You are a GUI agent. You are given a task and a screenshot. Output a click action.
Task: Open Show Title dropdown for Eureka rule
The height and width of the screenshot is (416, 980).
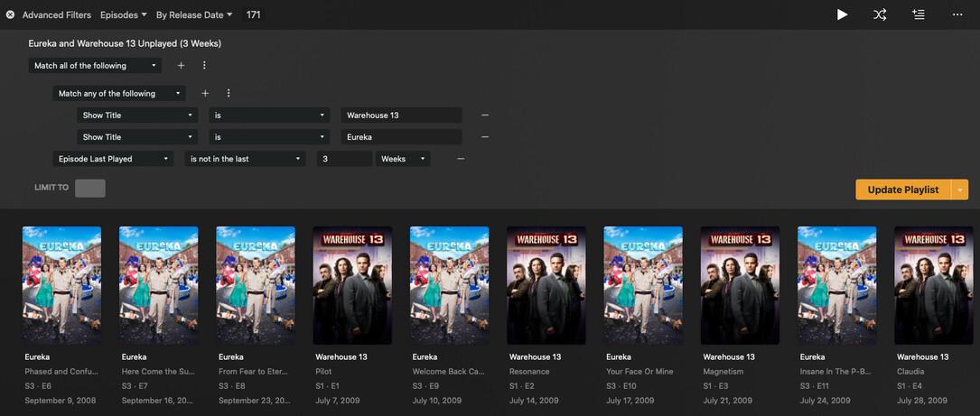coord(137,137)
